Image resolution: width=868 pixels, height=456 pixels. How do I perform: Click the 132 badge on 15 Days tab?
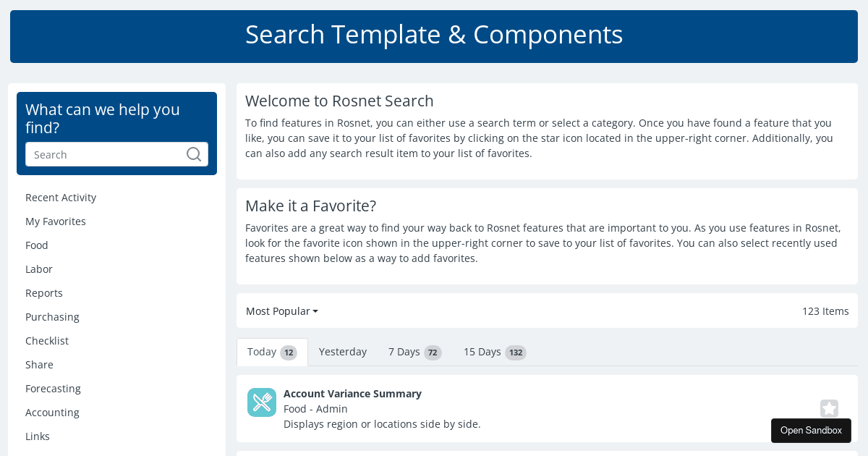(516, 352)
